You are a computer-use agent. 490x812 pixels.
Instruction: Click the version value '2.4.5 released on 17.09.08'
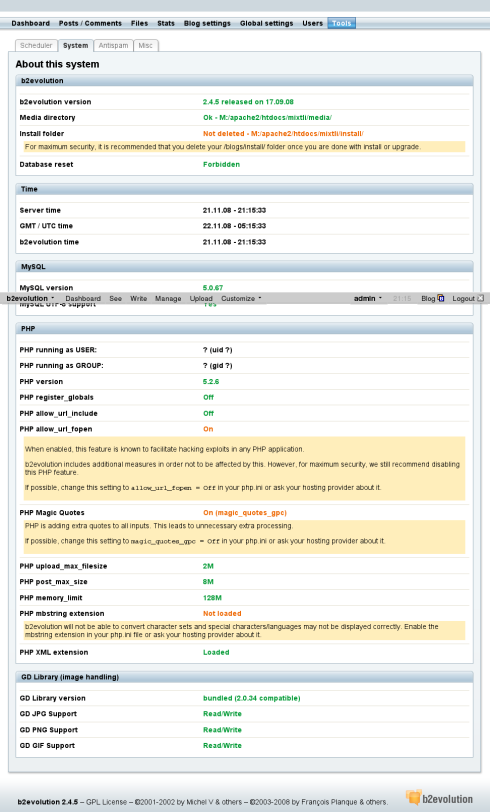coord(248,102)
